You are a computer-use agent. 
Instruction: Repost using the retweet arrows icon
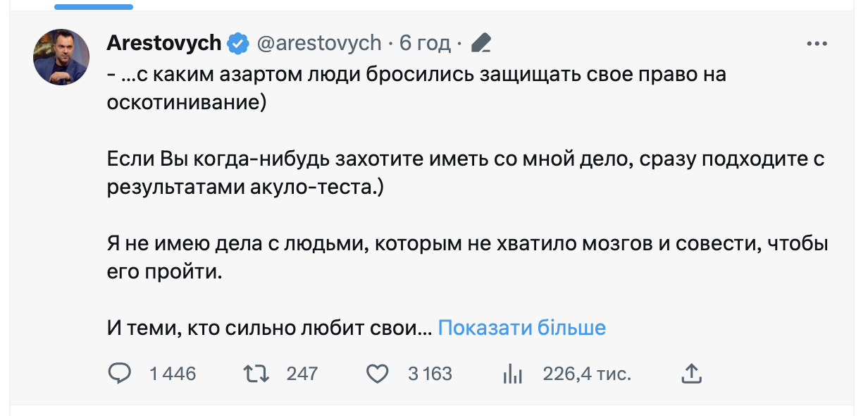256,374
